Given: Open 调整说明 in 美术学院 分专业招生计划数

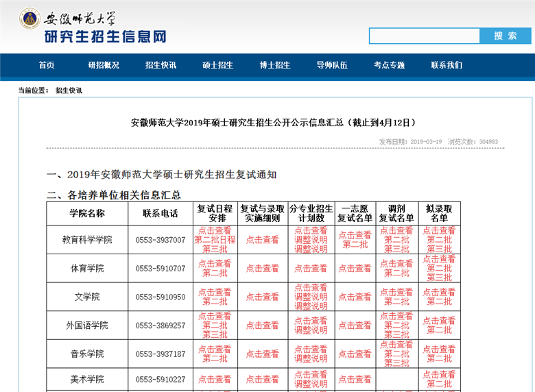Looking at the screenshot, I should (311, 384).
